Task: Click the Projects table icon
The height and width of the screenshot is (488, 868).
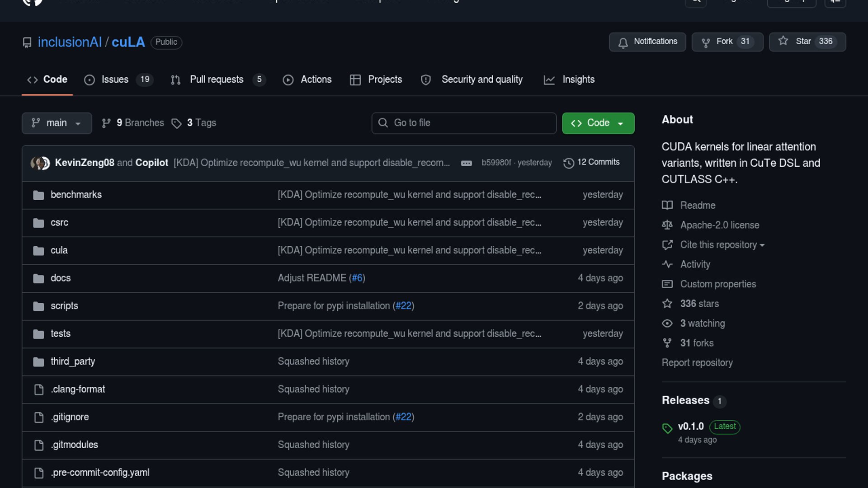Action: pos(355,80)
